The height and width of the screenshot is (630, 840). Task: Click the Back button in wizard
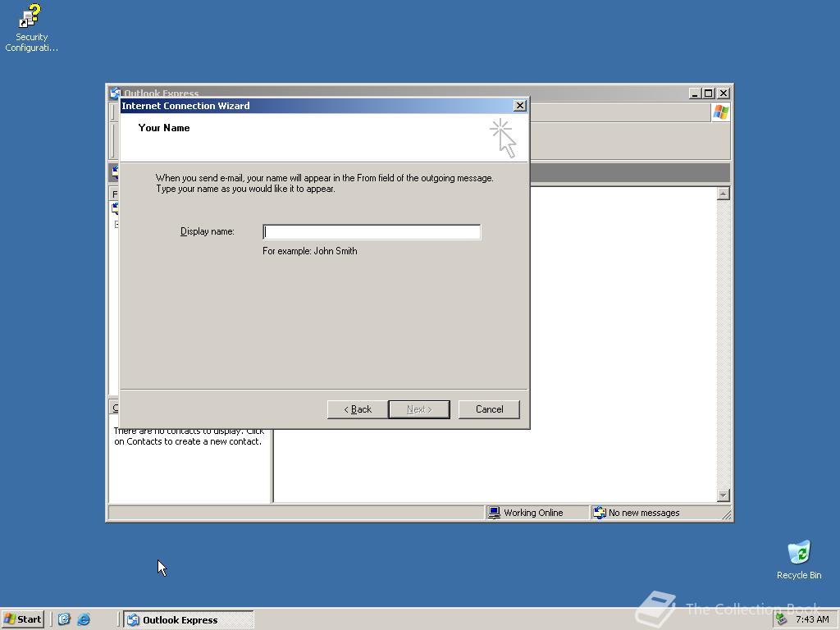358,409
